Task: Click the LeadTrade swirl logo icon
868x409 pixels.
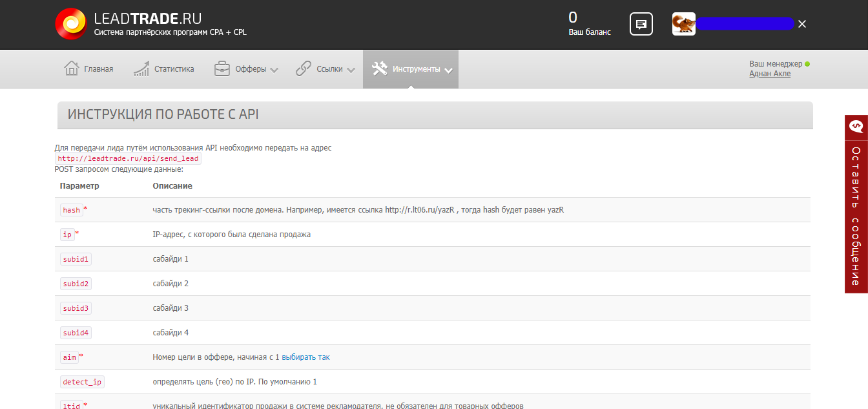Action: [x=71, y=24]
